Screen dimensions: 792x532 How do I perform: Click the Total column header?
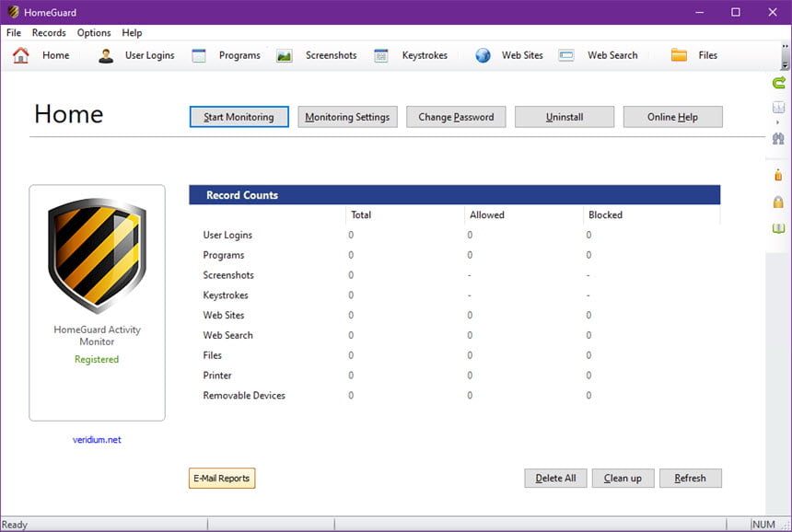pos(361,215)
